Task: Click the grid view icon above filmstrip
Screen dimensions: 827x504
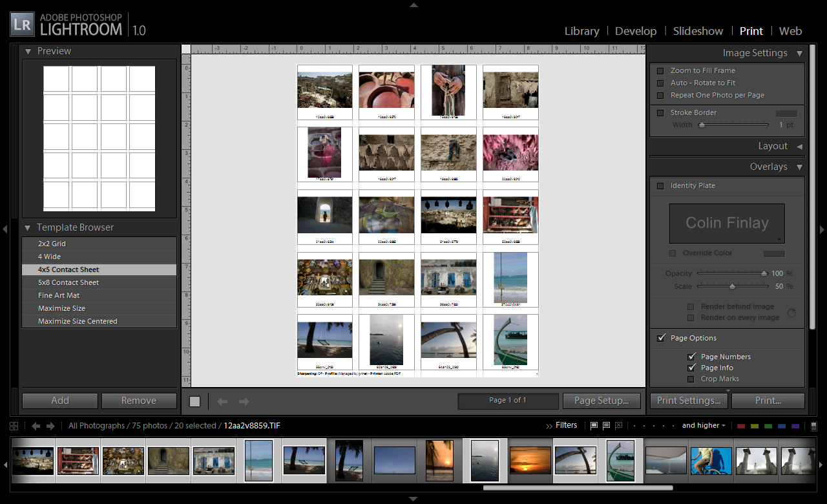Action: pos(14,426)
